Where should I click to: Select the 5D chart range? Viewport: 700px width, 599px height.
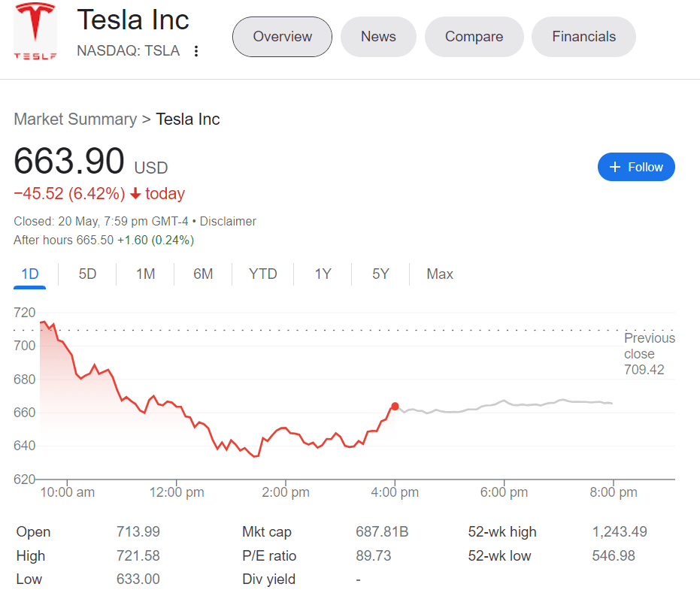coord(87,274)
